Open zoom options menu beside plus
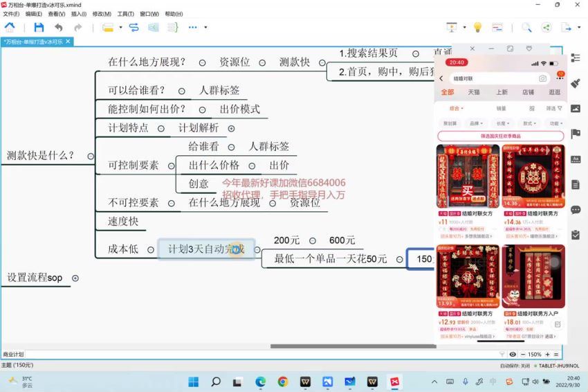This screenshot has width=588, height=392. (556, 354)
